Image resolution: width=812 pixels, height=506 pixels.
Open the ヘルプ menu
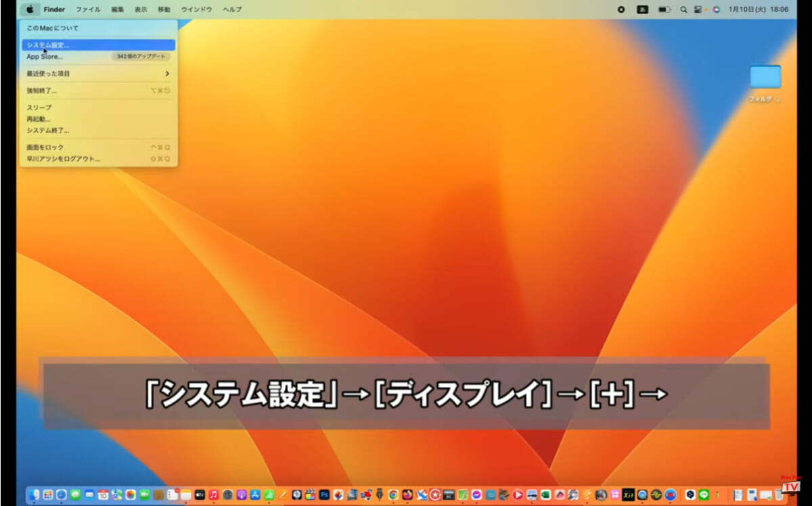232,9
